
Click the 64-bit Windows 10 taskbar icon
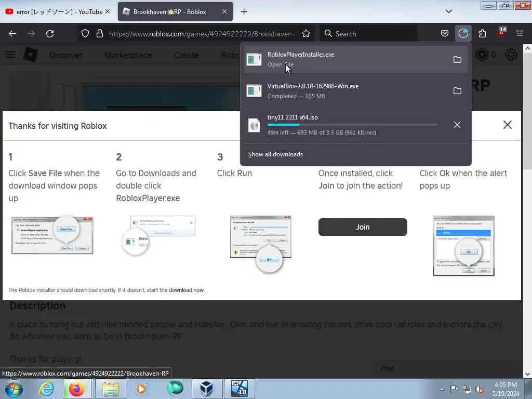tap(240, 389)
